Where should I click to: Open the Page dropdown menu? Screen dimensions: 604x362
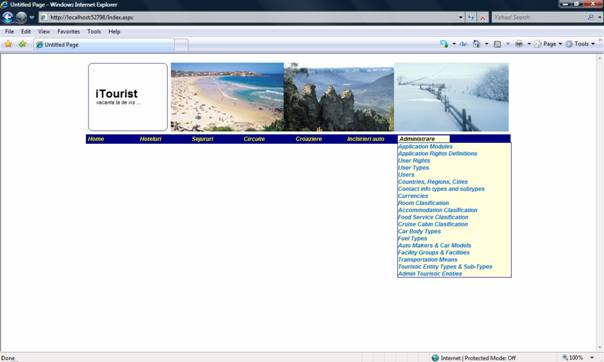coord(548,44)
